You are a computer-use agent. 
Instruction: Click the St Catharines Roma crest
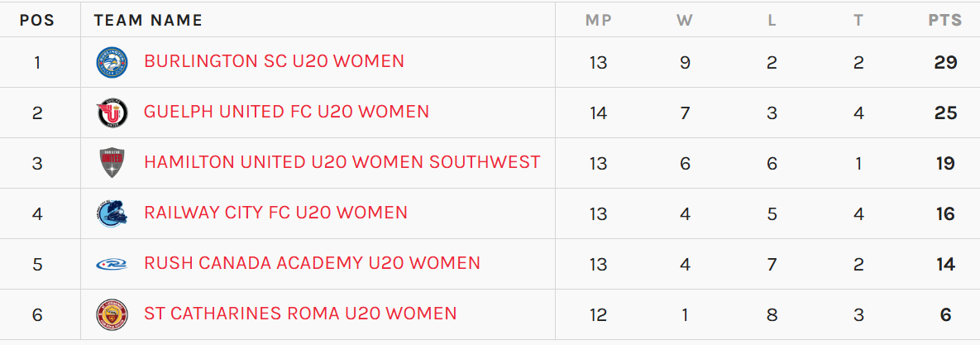pyautogui.click(x=112, y=314)
